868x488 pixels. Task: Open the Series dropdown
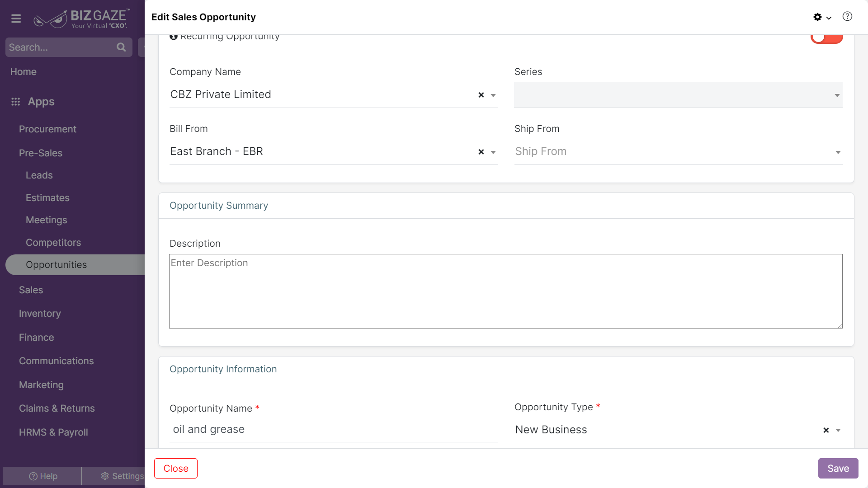point(678,95)
